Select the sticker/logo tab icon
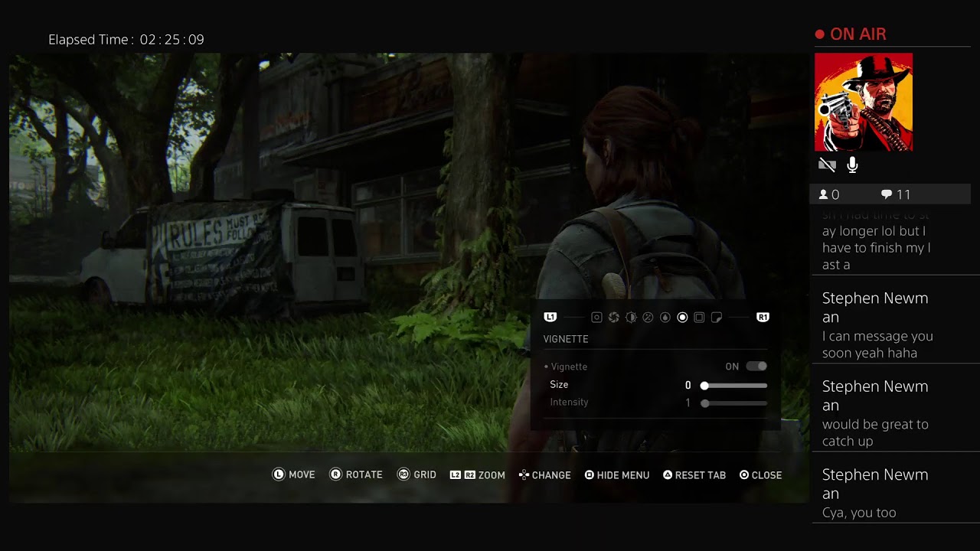Screen dimensions: 980x551 click(x=716, y=318)
